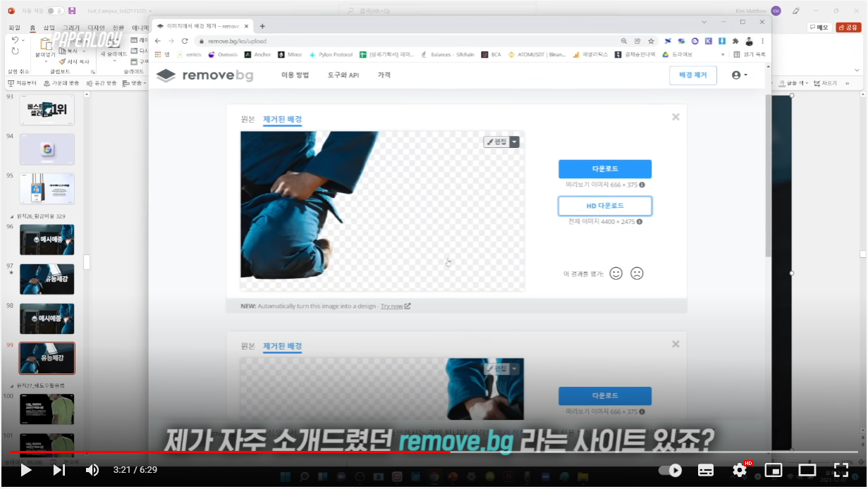Image resolution: width=868 pixels, height=489 pixels.
Task: Save the PowerPoint file with disk icon
Action: [72, 11]
